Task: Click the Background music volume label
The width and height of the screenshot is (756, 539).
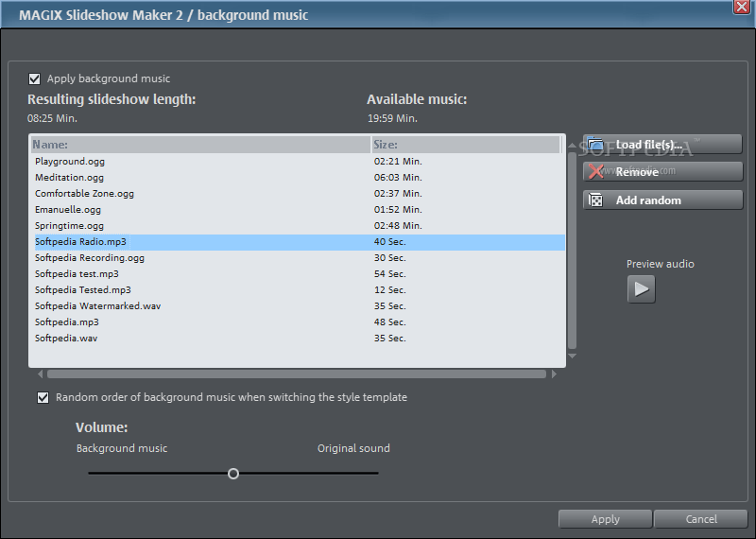Action: tap(122, 448)
